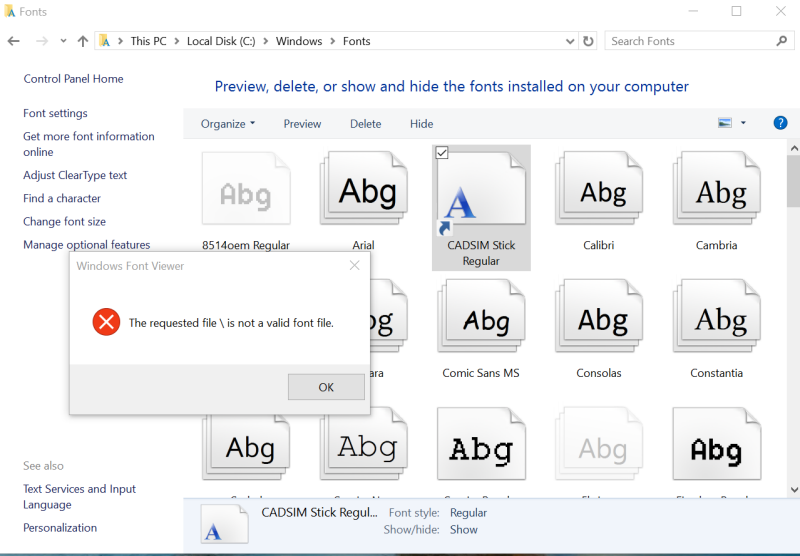Open the view options dropdown arrow

pyautogui.click(x=743, y=123)
